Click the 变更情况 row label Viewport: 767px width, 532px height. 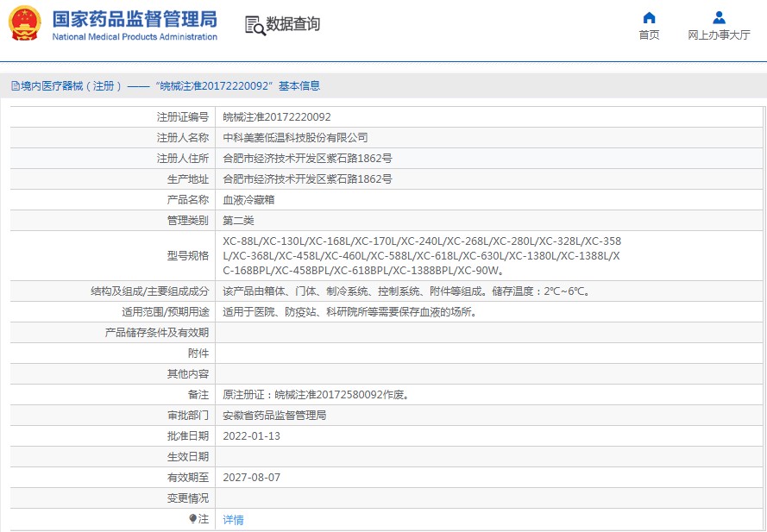tap(188, 498)
